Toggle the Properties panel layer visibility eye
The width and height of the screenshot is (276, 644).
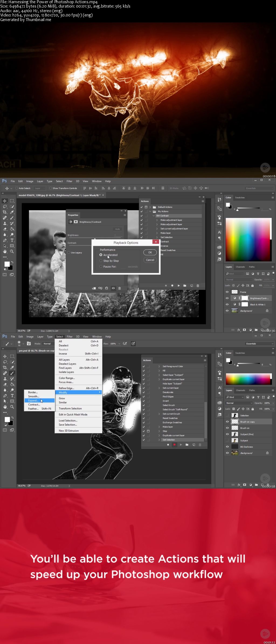[x=113, y=288]
